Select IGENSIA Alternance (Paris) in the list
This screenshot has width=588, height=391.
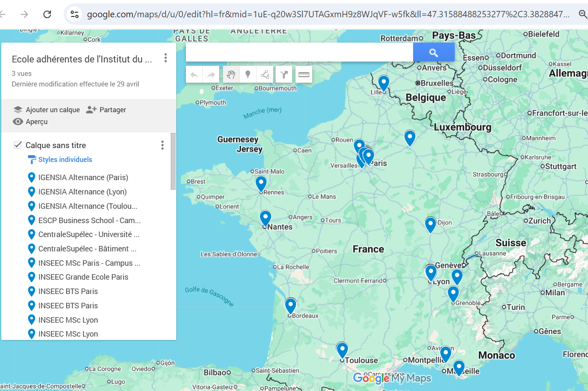83,178
